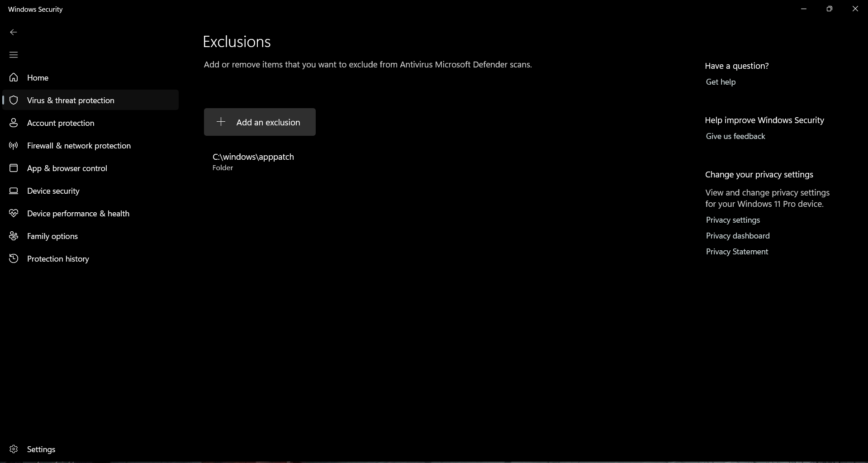This screenshot has height=463, width=868.
Task: Open Privacy Statement link
Action: pyautogui.click(x=737, y=252)
